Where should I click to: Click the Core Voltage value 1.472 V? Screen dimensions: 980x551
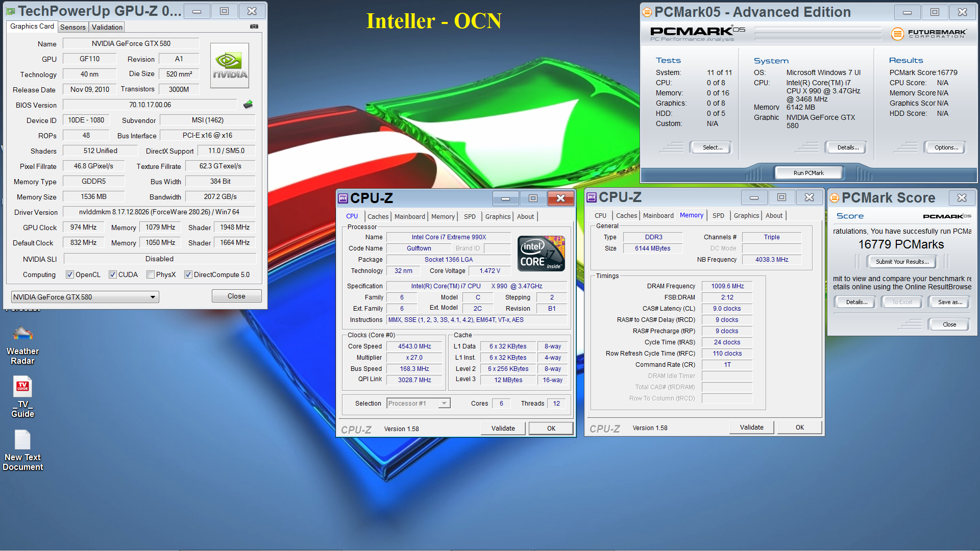pos(489,271)
